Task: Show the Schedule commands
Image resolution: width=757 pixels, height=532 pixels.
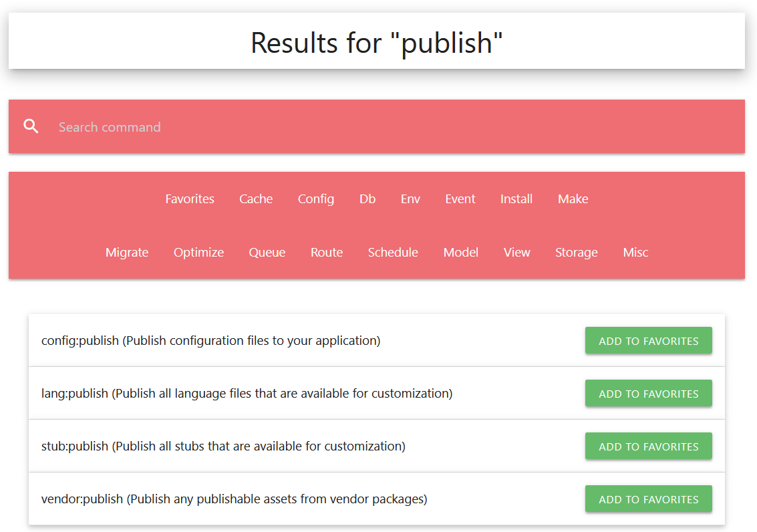Action: coord(393,253)
